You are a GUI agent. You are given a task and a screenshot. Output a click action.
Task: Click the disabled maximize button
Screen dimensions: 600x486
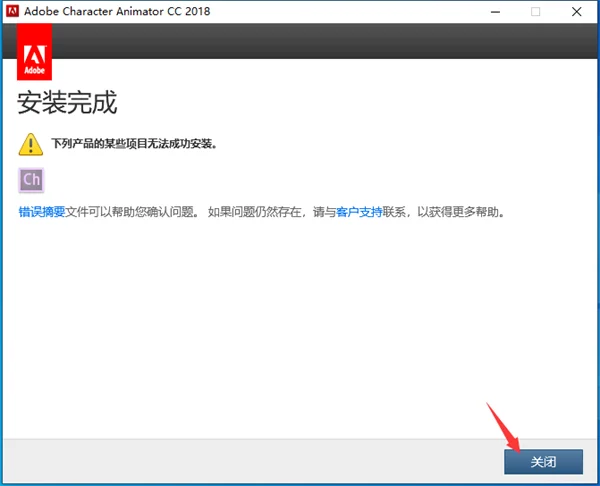pos(536,12)
